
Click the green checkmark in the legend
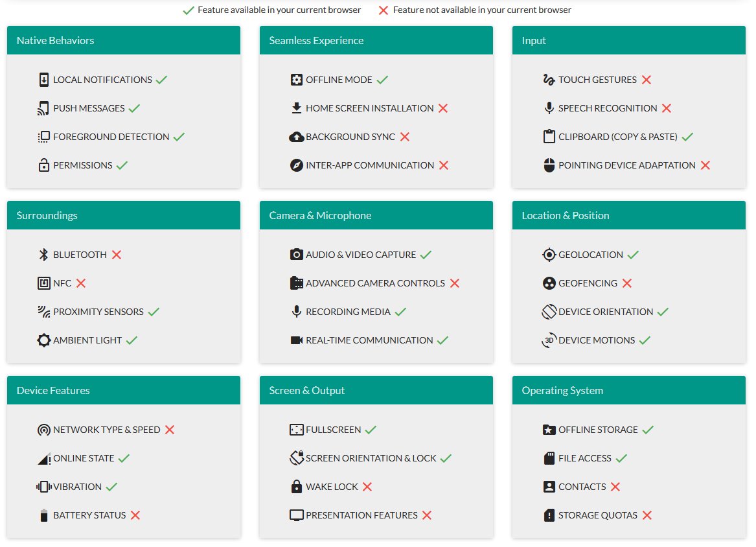pyautogui.click(x=189, y=10)
